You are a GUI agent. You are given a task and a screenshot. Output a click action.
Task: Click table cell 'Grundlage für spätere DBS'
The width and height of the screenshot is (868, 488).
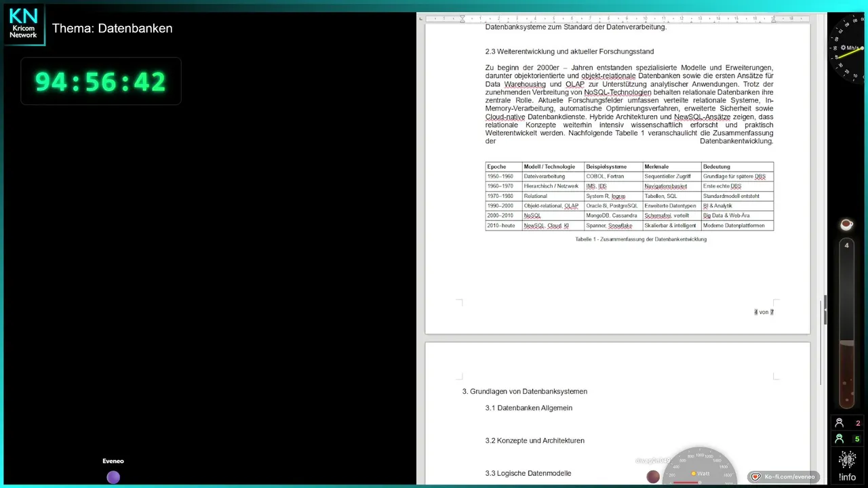737,176
